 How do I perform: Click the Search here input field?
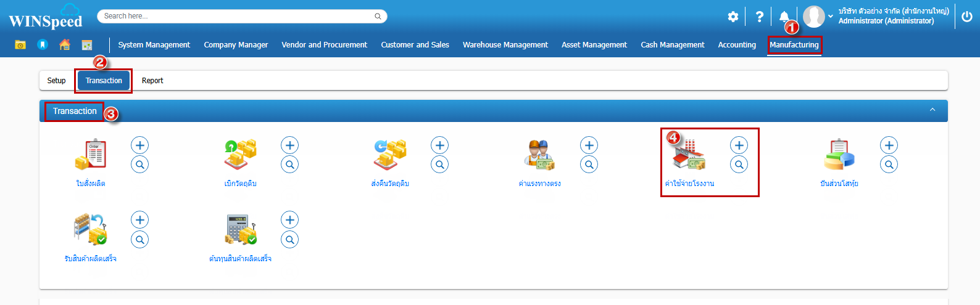pos(238,16)
